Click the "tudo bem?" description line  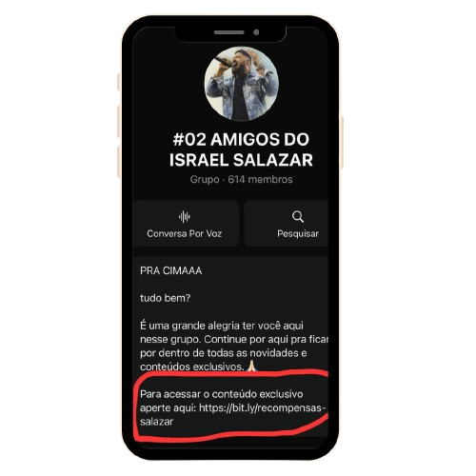click(x=165, y=298)
